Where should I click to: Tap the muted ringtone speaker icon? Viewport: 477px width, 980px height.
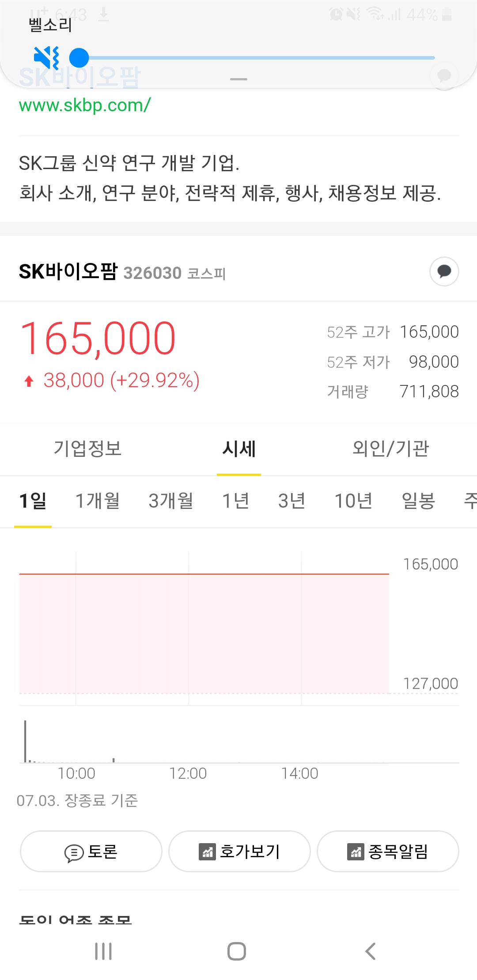[x=46, y=57]
